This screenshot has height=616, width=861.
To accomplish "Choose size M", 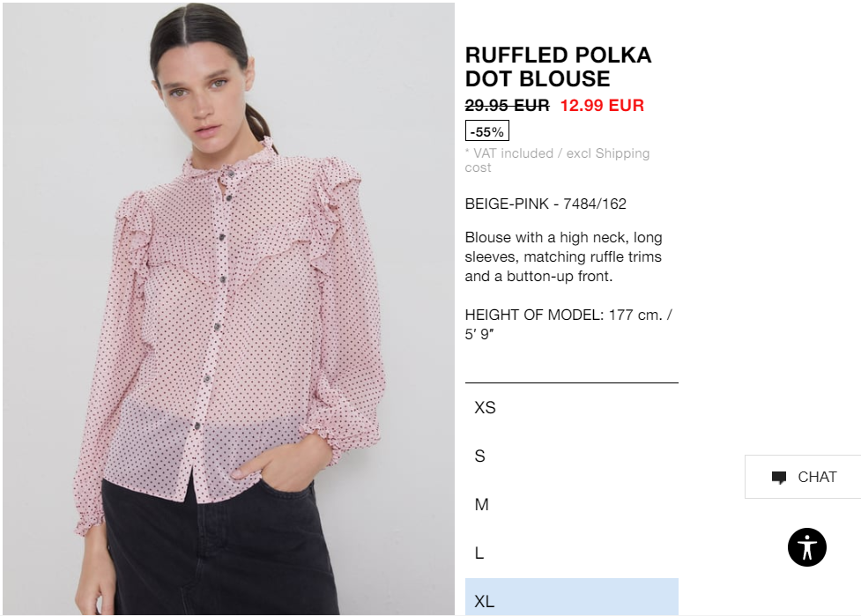I will (572, 504).
